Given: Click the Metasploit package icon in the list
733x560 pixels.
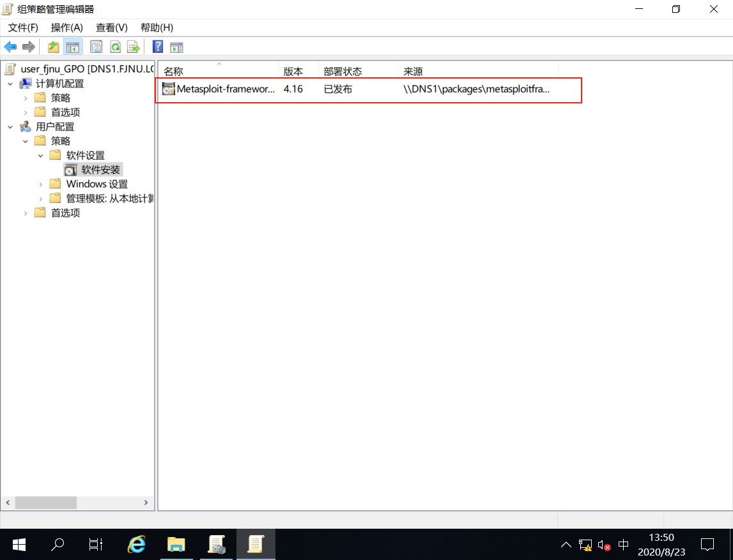Looking at the screenshot, I should click(x=168, y=89).
